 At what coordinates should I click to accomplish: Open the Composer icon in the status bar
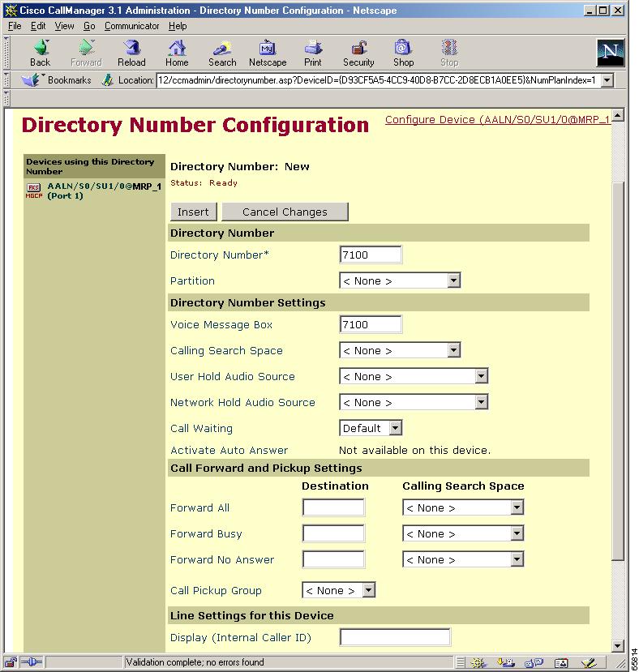(590, 662)
